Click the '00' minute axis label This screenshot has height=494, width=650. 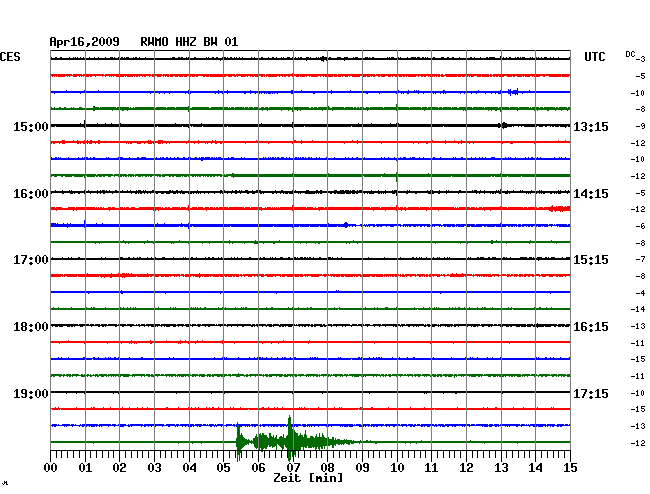(x=51, y=468)
